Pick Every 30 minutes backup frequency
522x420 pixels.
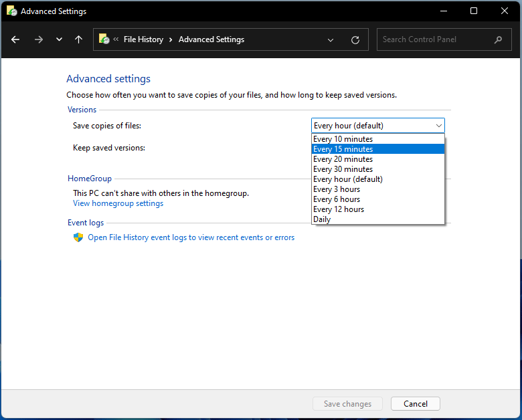tap(343, 169)
